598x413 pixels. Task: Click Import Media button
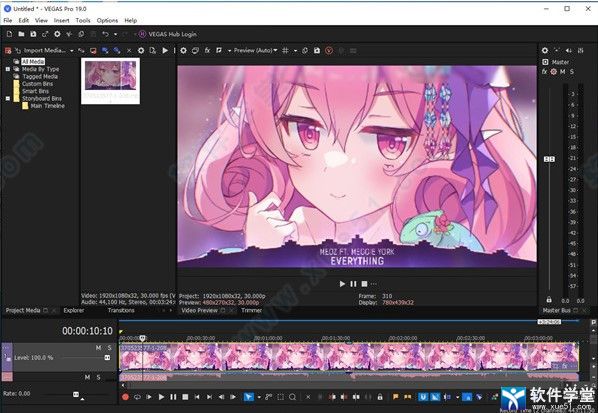pyautogui.click(x=41, y=50)
